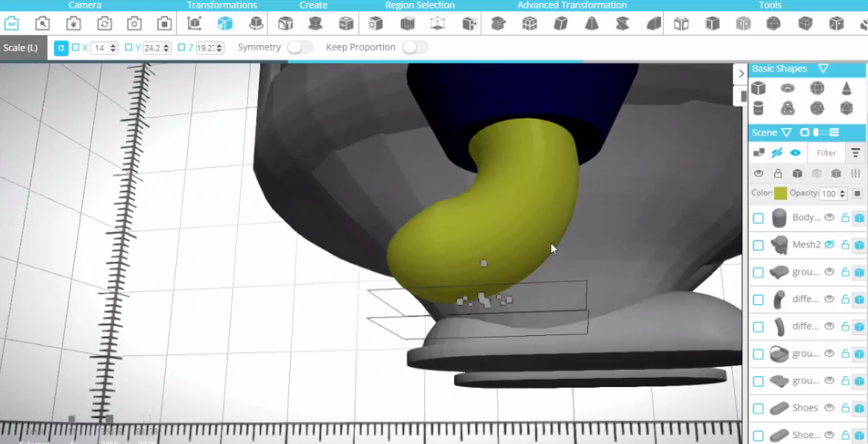
Task: Click the stacked layers icon in Advanced Transformation
Action: tap(498, 23)
